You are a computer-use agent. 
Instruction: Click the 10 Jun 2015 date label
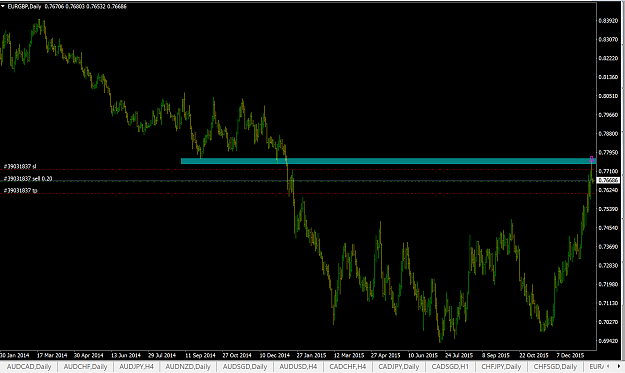tap(423, 355)
